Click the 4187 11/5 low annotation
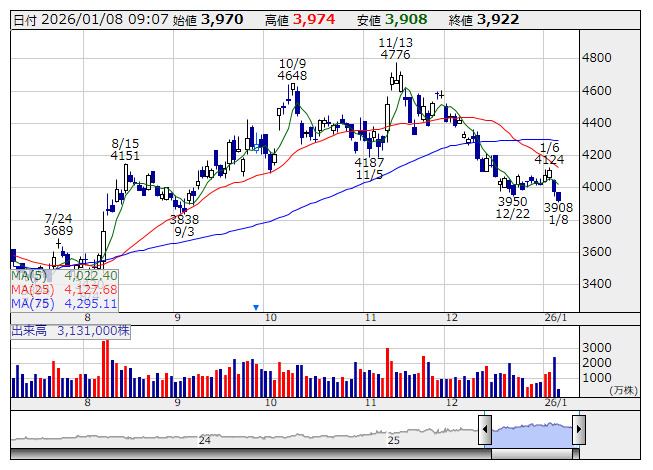The height and width of the screenshot is (470, 653). click(369, 169)
